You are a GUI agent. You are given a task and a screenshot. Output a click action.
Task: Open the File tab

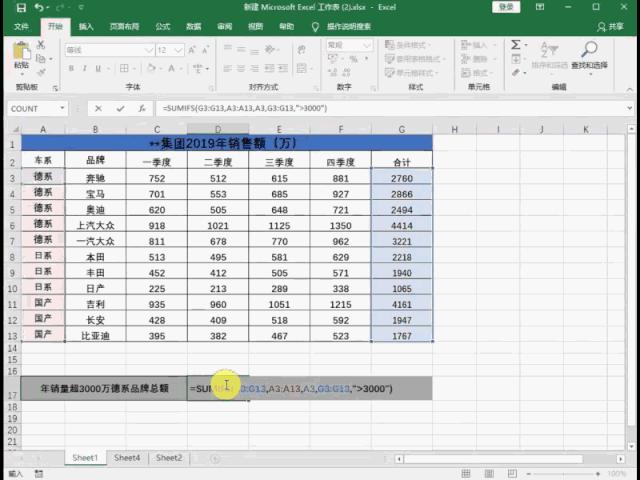21,27
